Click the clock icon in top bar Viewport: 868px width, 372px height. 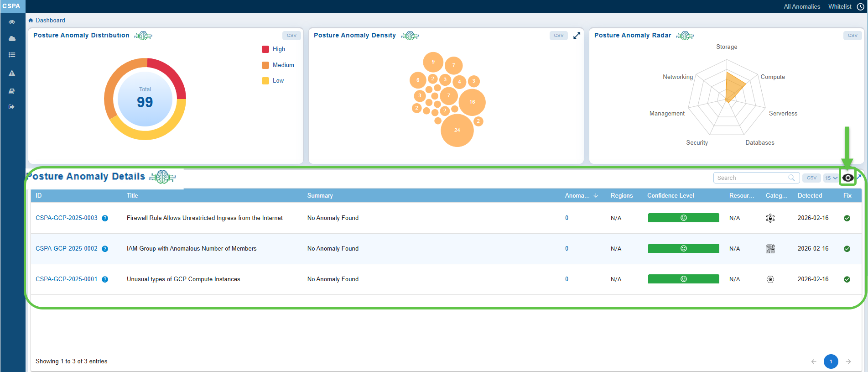(860, 7)
